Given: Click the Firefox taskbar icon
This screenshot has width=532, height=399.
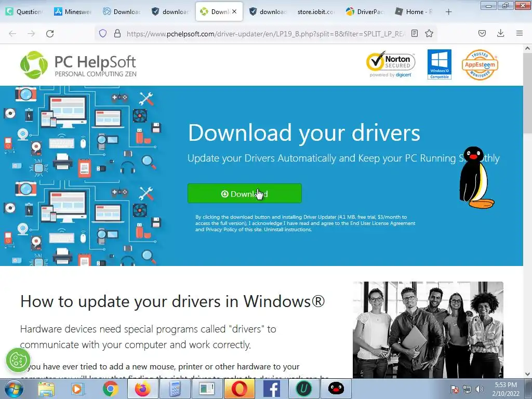Looking at the screenshot, I should (142, 389).
